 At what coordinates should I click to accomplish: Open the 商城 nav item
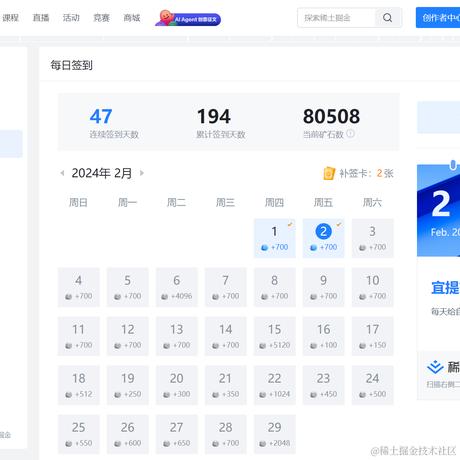coord(132,18)
